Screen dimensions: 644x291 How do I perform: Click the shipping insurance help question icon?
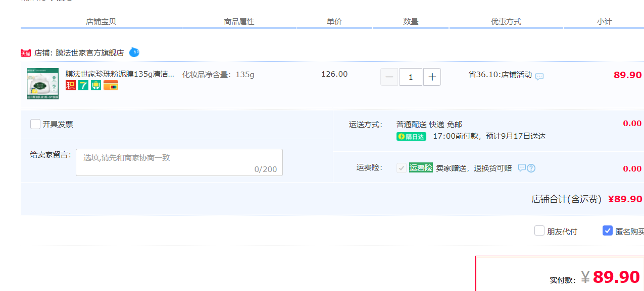click(531, 168)
